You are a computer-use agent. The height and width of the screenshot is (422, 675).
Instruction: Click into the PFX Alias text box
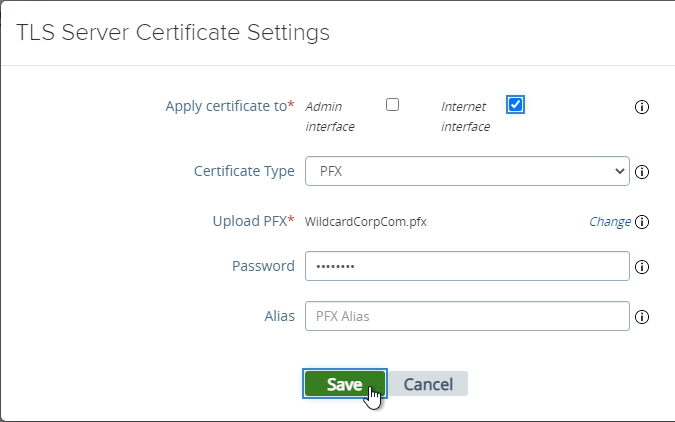coord(467,316)
